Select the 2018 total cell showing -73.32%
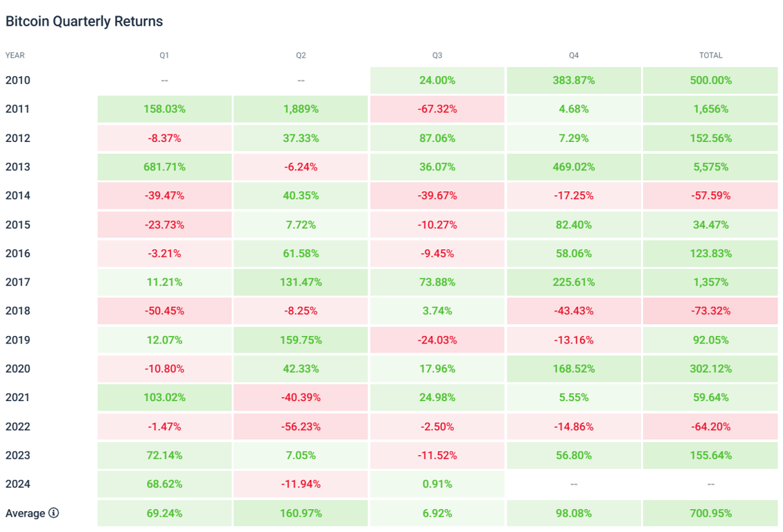Viewport: 783px width, 532px height. pyautogui.click(x=710, y=311)
